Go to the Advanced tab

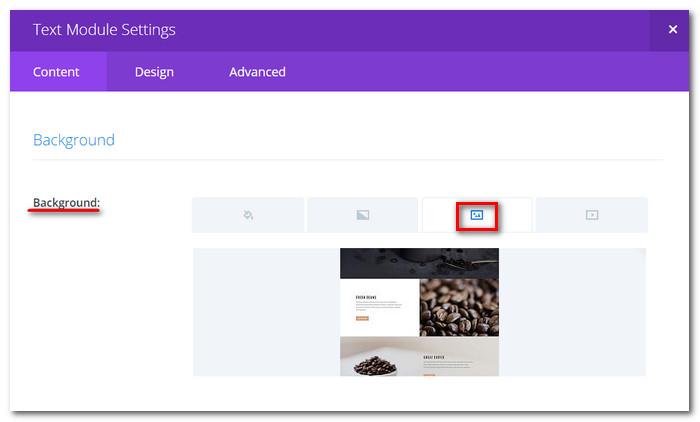[x=257, y=72]
